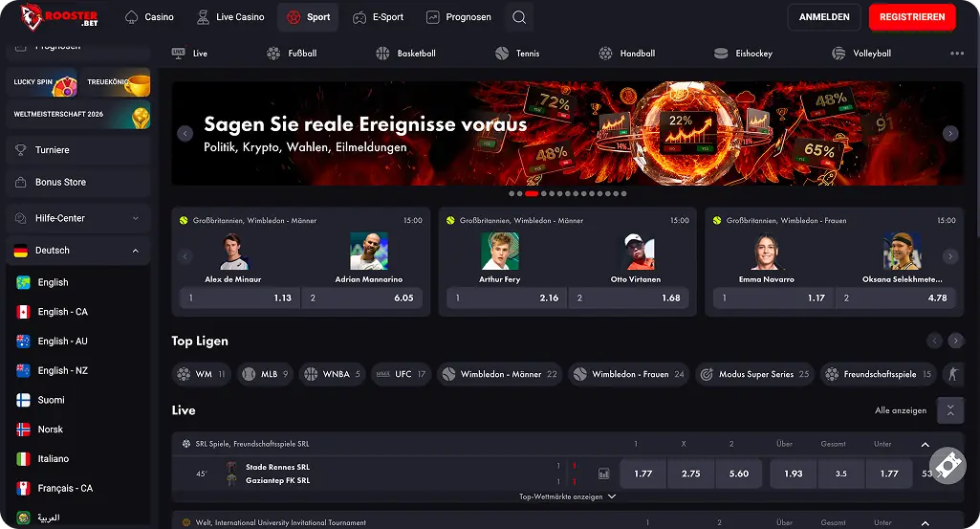Open Freundschaftsspiele league chip
Viewport: 980px width, 529px height.
point(878,375)
